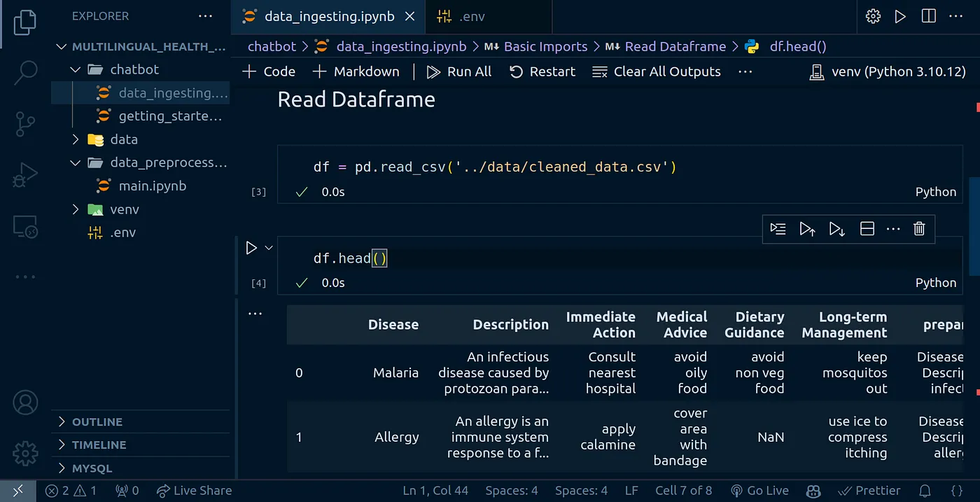The height and width of the screenshot is (502, 980).
Task: Expand the OUTLINE section
Action: pyautogui.click(x=97, y=421)
